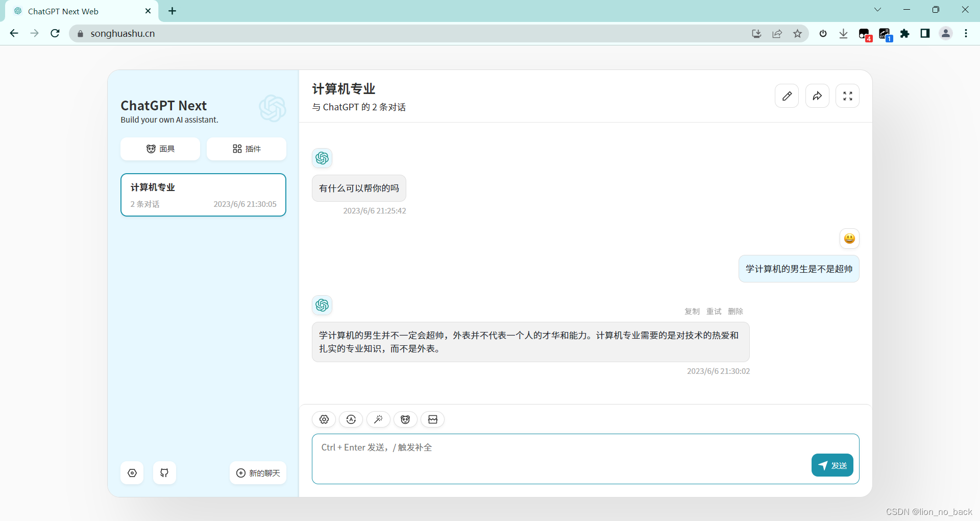Copy the reply via 复制
The height and width of the screenshot is (521, 980).
pyautogui.click(x=692, y=312)
